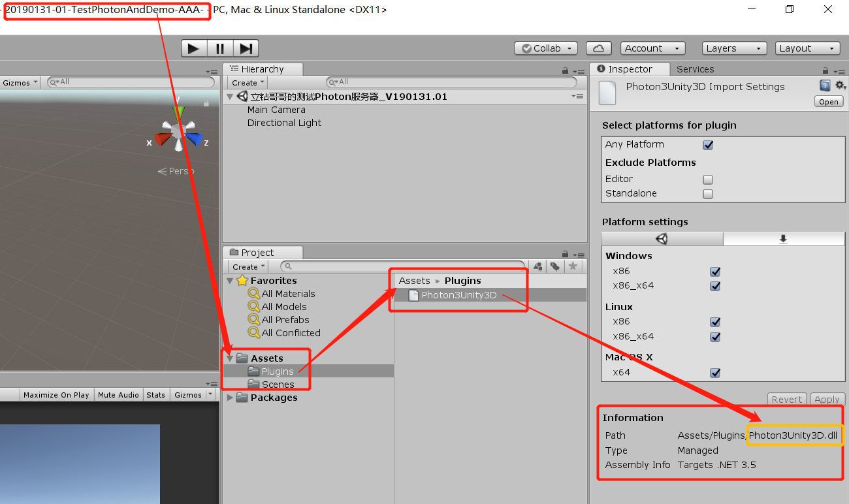
Task: Select the Unity default platform settings tab
Action: 662,239
